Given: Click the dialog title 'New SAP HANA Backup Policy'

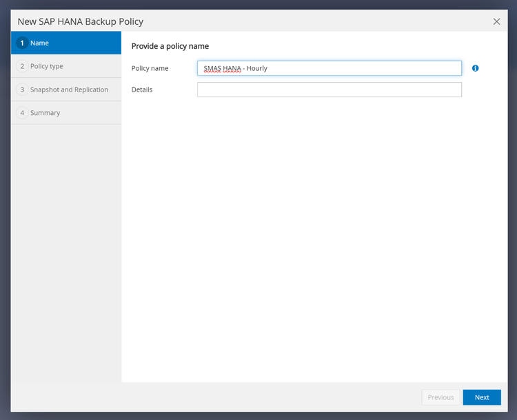Looking at the screenshot, I should click(81, 22).
